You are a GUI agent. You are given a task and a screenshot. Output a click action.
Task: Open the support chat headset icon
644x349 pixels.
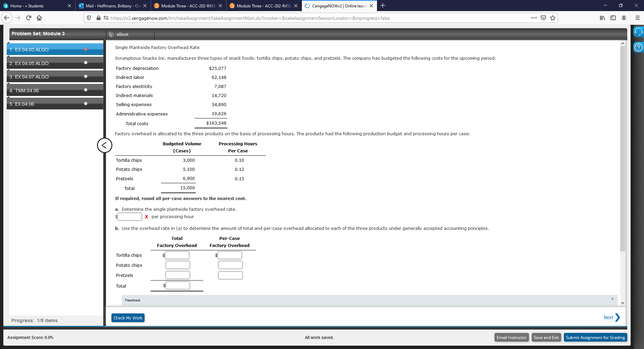click(638, 32)
